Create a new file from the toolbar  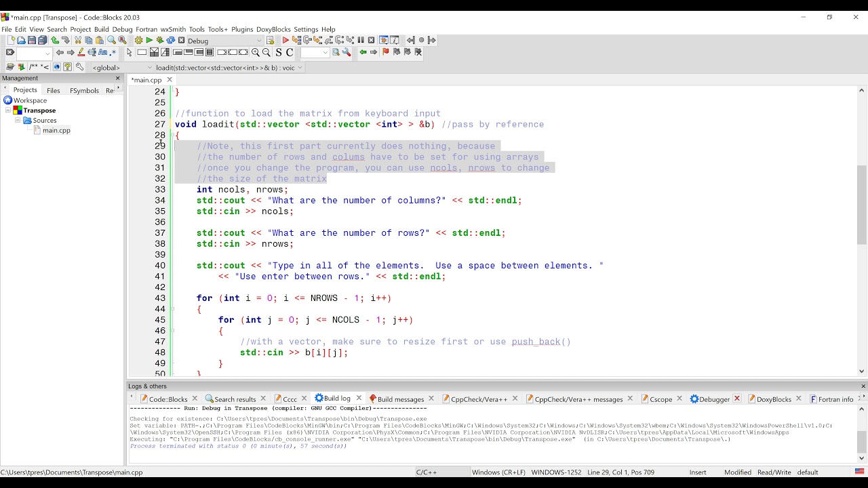11,41
